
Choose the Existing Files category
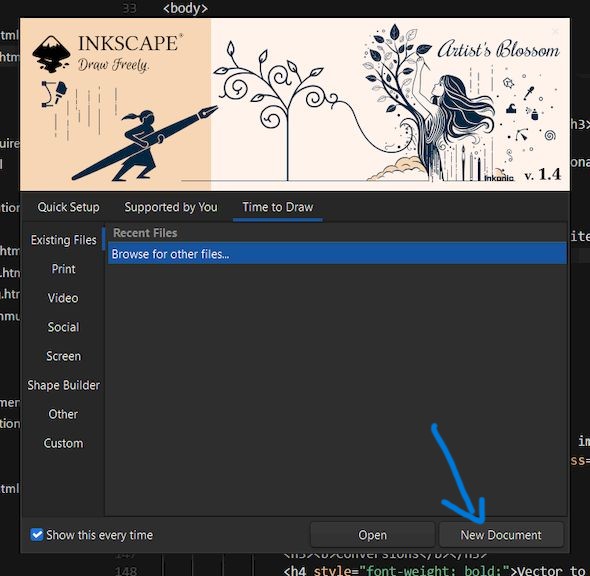(63, 240)
